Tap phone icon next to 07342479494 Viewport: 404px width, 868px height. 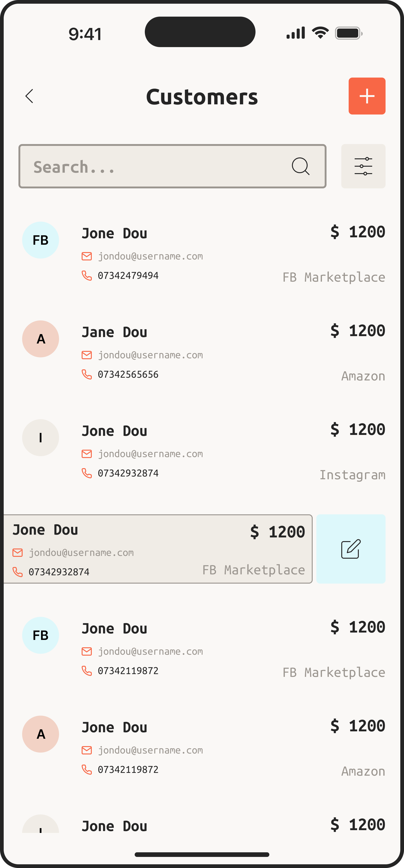click(86, 276)
